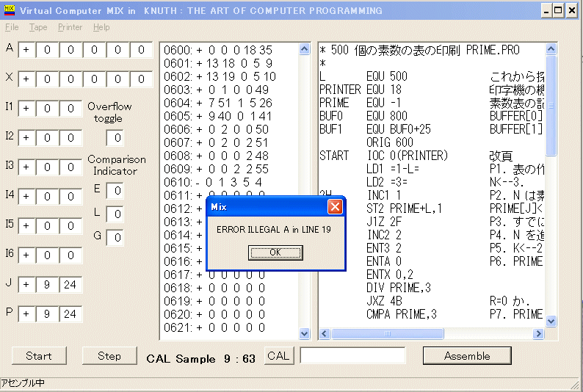Click source listing scroll down arrow

point(551,321)
